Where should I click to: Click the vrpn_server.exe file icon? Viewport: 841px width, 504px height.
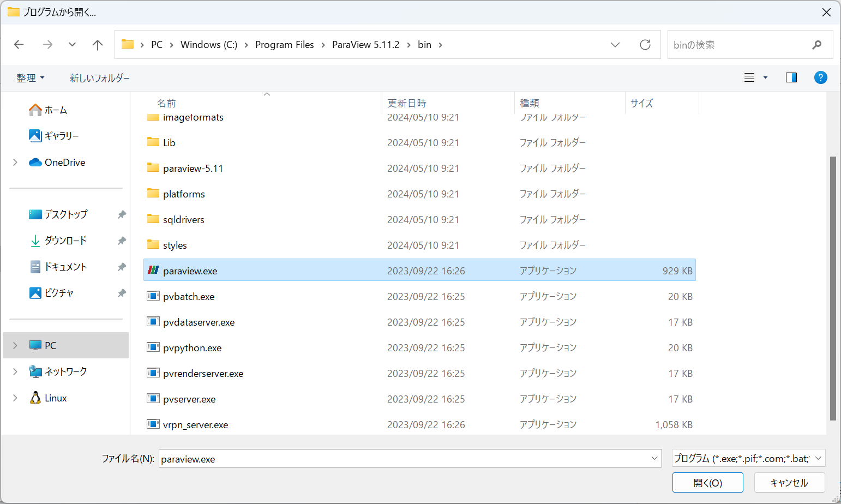coord(153,424)
